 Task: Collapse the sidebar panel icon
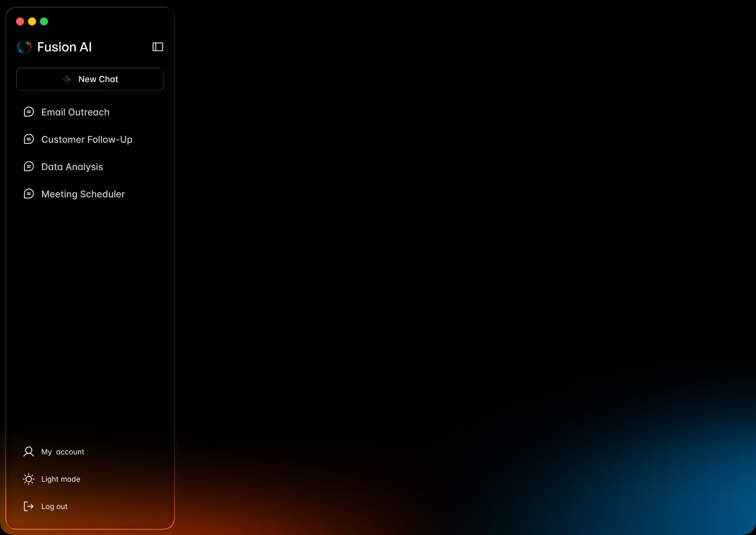[158, 47]
